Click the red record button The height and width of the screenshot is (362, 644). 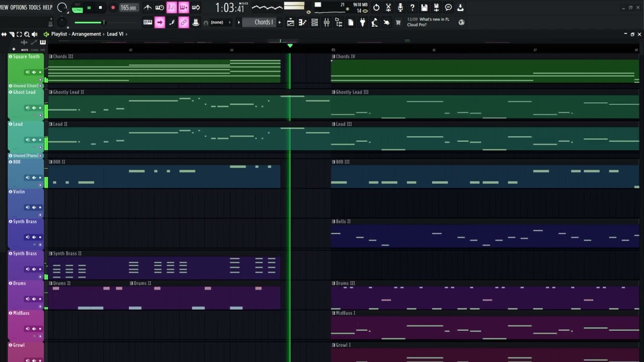pos(112,8)
